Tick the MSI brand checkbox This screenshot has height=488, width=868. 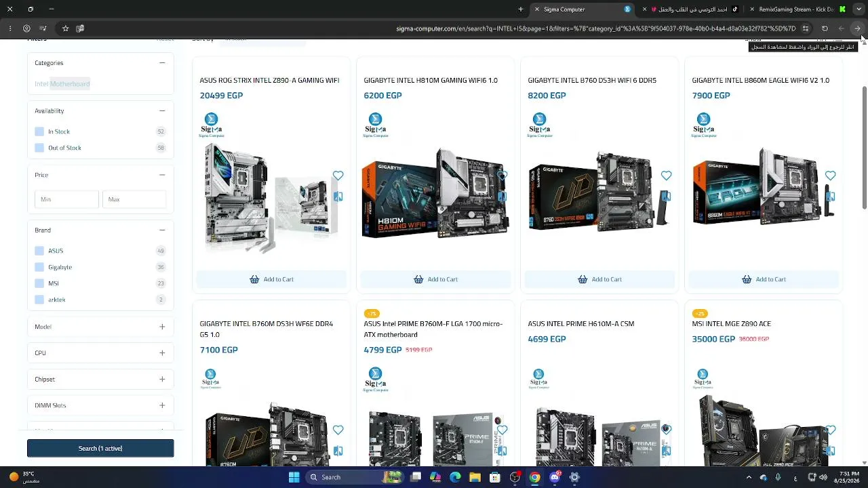click(39, 283)
